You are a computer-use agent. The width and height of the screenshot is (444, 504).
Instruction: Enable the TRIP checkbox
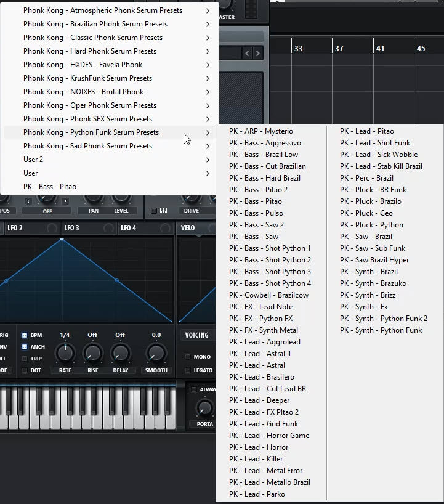[25, 359]
